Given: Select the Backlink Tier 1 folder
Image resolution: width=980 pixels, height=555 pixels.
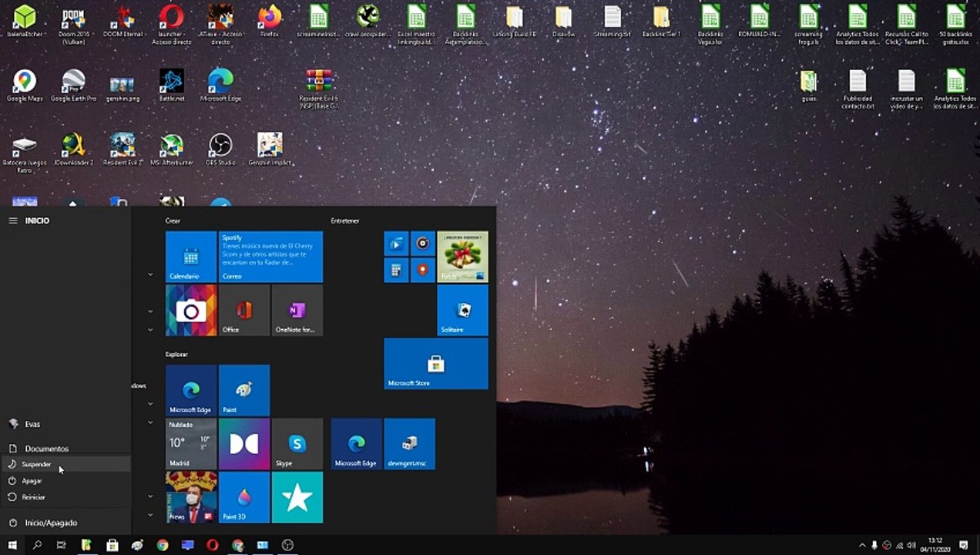Looking at the screenshot, I should [661, 22].
